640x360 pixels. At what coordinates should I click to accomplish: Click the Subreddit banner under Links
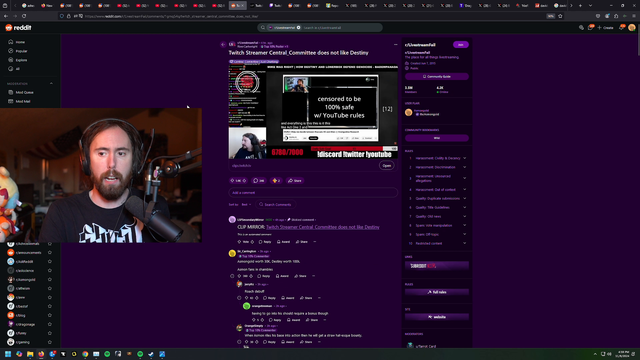coord(437,266)
